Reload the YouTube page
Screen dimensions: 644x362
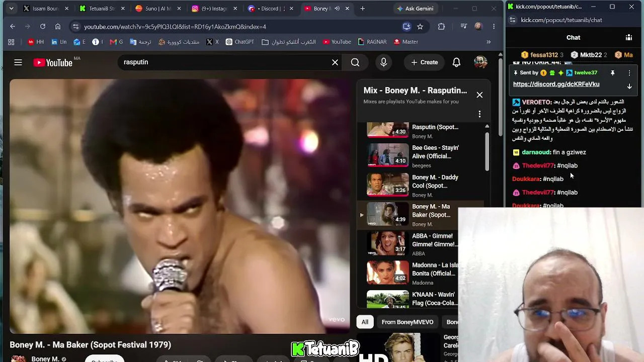[43, 27]
